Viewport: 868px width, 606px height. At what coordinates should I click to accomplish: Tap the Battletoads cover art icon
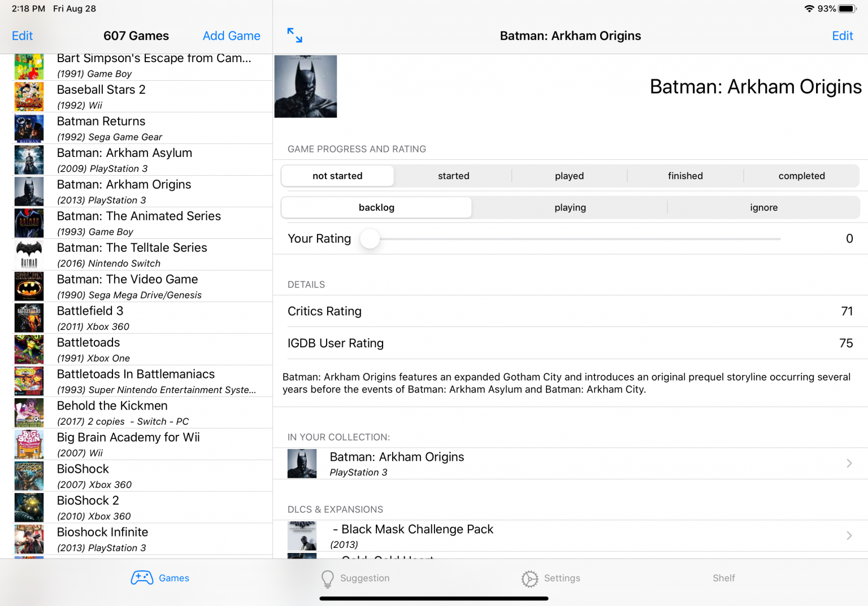(x=29, y=350)
